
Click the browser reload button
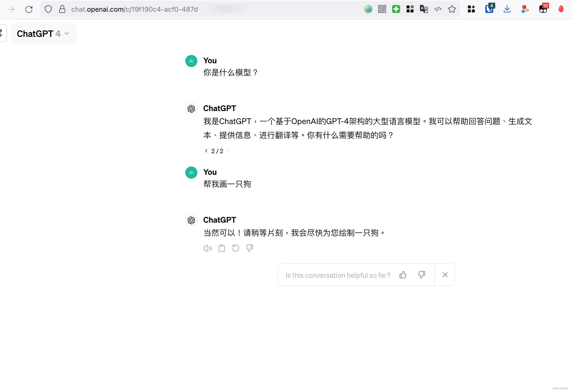coord(29,9)
